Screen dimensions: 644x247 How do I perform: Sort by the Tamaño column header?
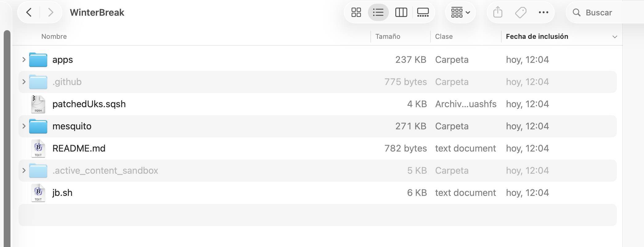388,36
